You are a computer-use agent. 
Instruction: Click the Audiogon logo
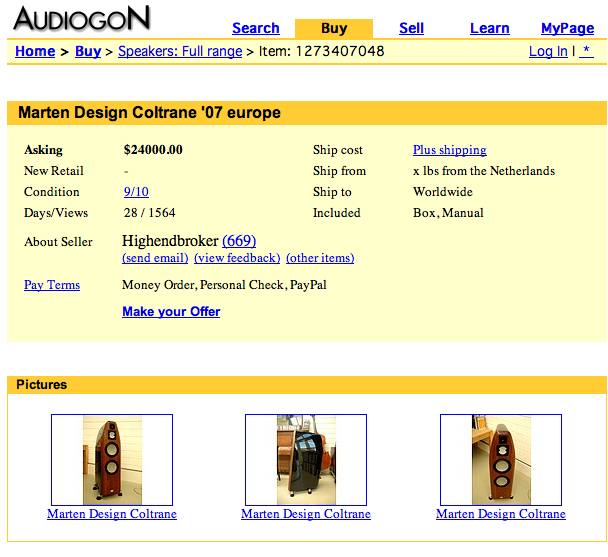pos(81,18)
